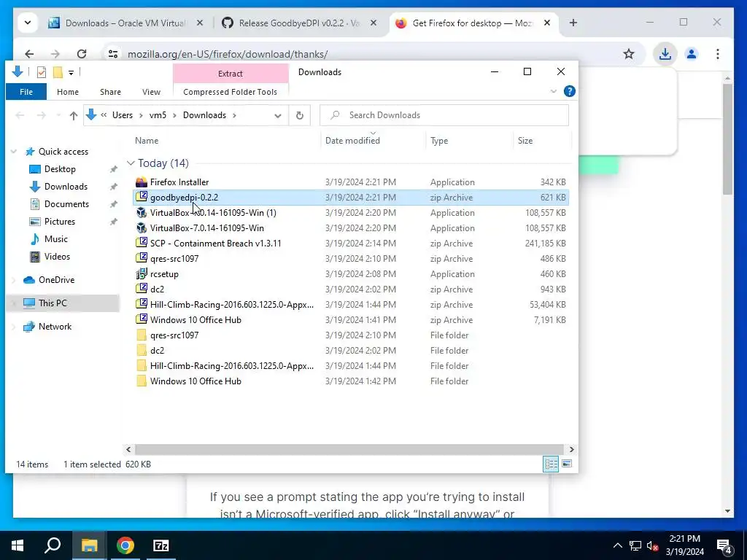747x560 pixels.
Task: Collapse the Today (14) group
Action: (x=131, y=163)
